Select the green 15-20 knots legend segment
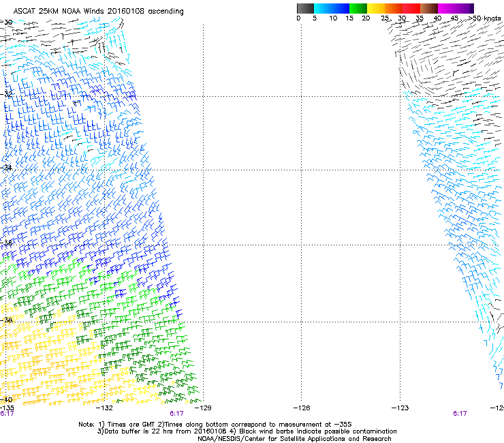504x443 pixels. point(358,8)
